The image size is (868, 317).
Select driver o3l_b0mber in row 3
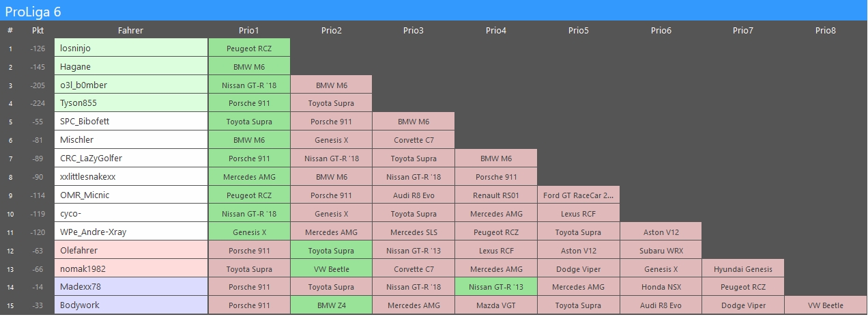click(130, 85)
